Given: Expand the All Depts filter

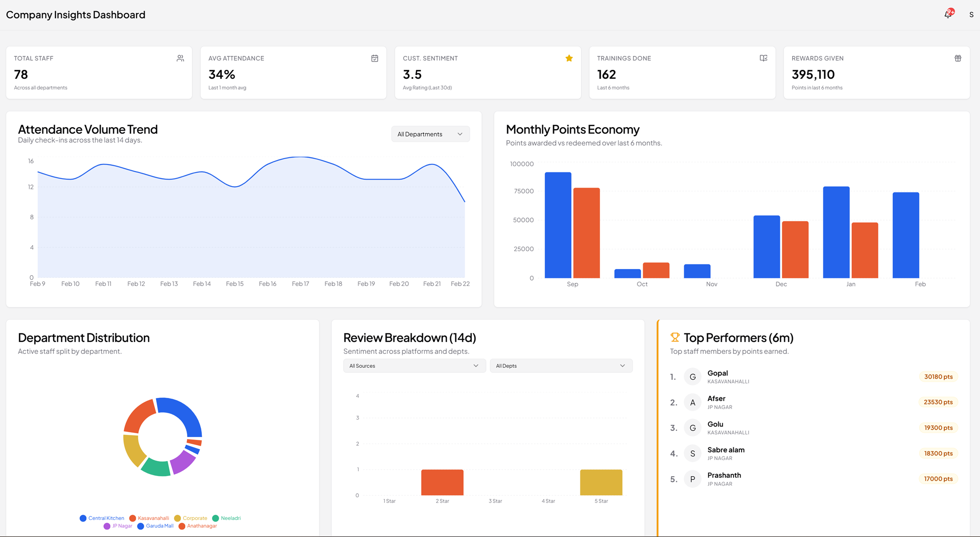Looking at the screenshot, I should coord(560,366).
